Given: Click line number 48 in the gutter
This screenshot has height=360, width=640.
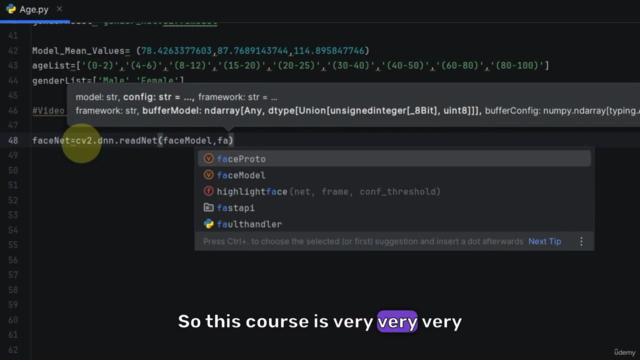Looking at the screenshot, I should coord(13,140).
